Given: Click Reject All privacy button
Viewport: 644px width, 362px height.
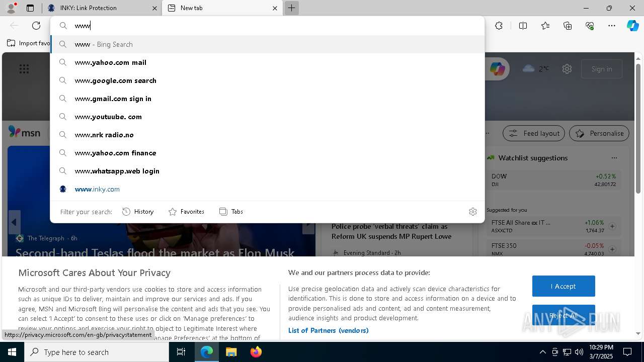Looking at the screenshot, I should point(563,315).
